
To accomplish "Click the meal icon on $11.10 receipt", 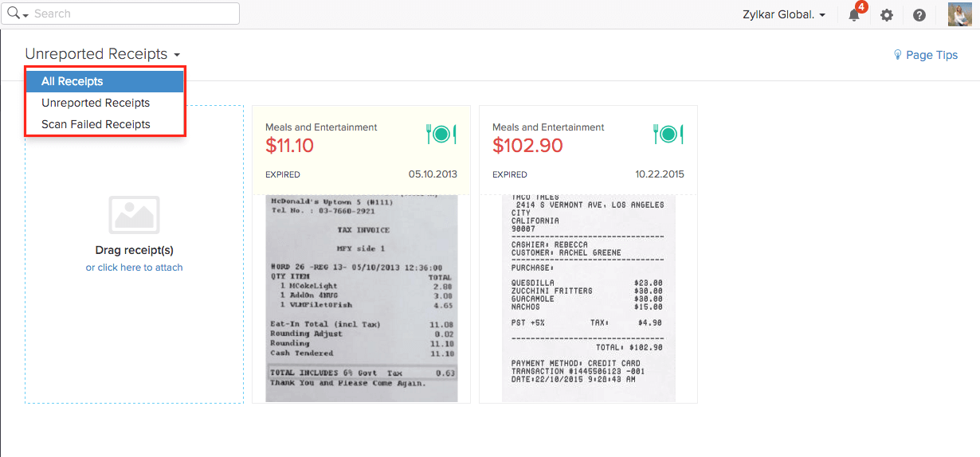I will [x=441, y=135].
